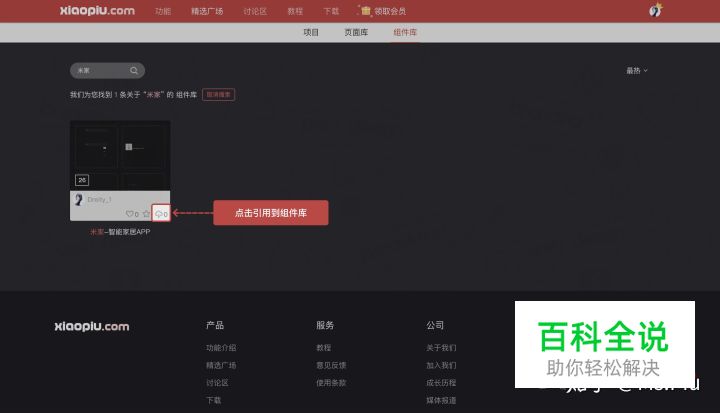Open footer link 讨论区
Image resolution: width=720 pixels, height=413 pixels.
pos(217,383)
